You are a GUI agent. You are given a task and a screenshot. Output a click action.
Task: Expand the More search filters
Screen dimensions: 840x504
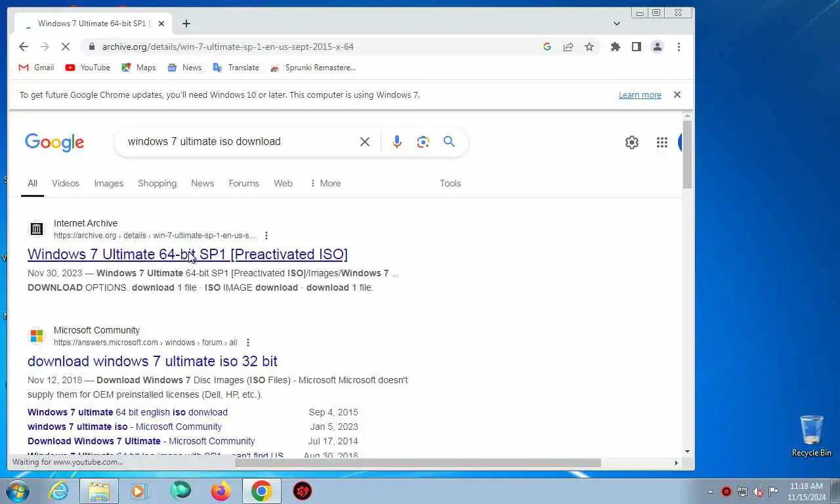point(325,183)
